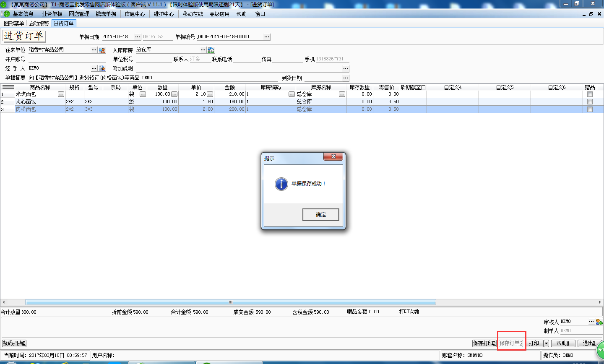This screenshot has height=364, width=604.
Task: Open the 业务单据 menu
Action: point(52,14)
